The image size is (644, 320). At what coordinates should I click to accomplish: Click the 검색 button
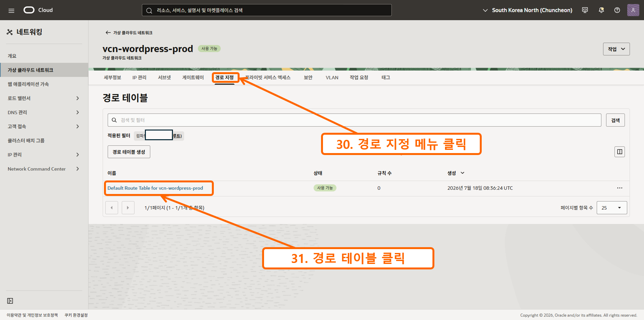[x=615, y=120]
